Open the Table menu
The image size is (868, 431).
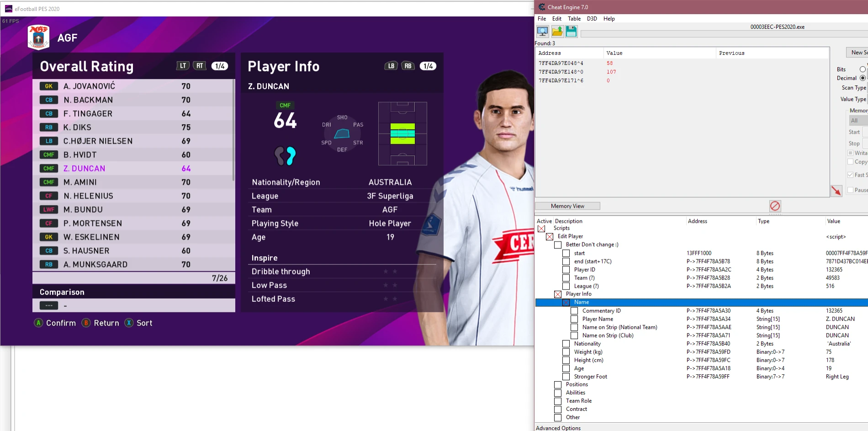574,19
